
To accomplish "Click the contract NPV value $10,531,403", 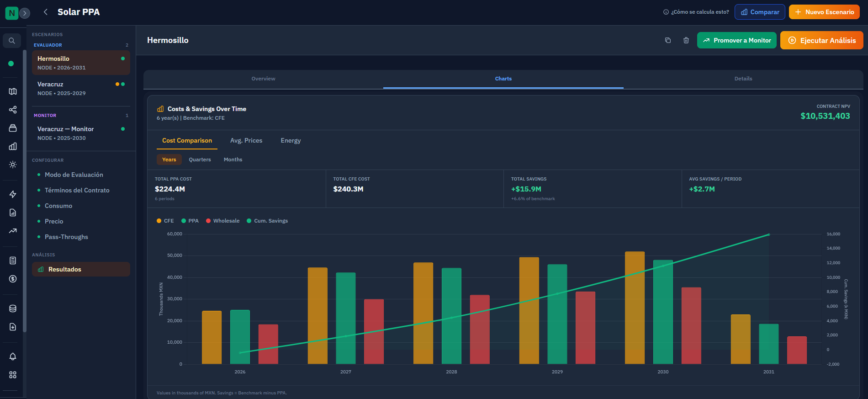I will click(x=825, y=116).
